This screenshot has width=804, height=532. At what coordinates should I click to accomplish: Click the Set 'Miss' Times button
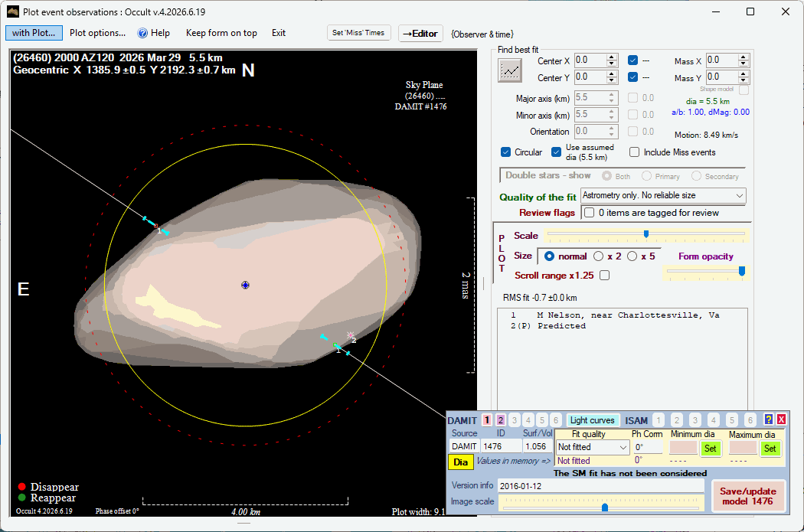(x=358, y=33)
